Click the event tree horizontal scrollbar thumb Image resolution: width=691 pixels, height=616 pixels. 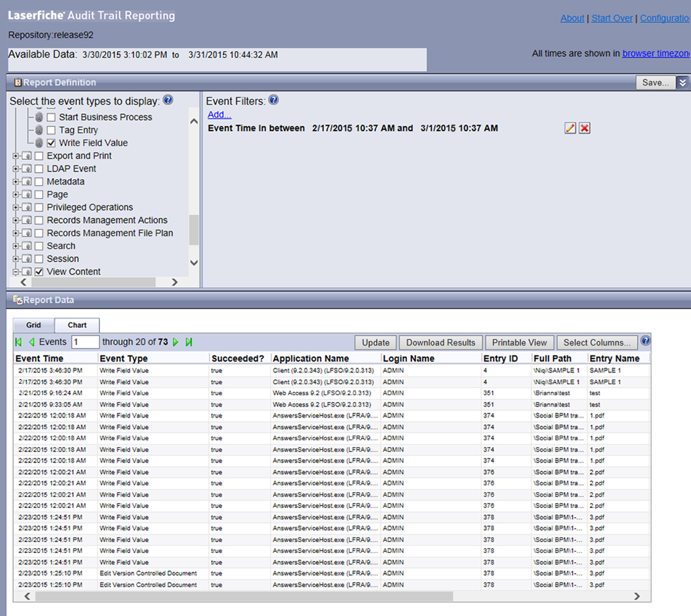94,282
